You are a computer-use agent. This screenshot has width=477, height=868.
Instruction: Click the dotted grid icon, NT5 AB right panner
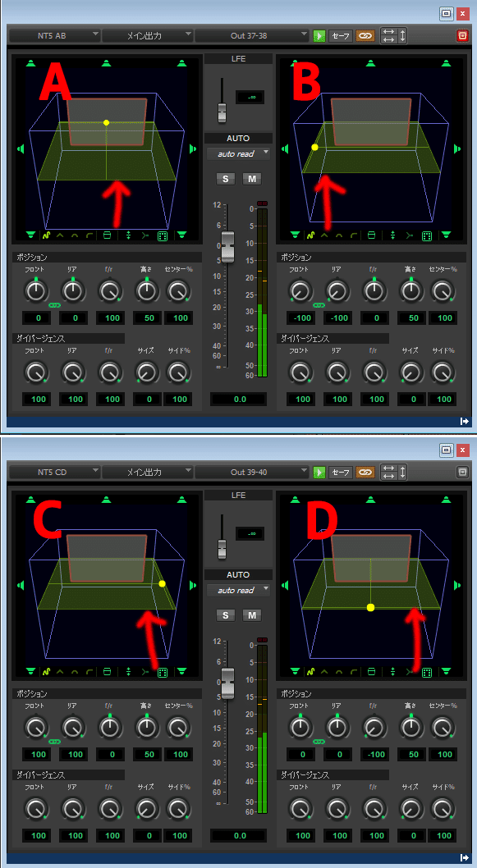pos(427,235)
